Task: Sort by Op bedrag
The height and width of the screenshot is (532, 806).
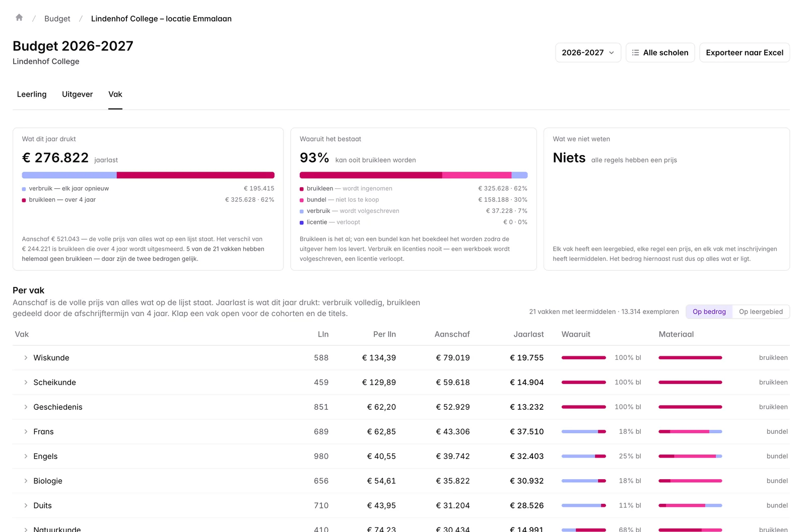Action: pyautogui.click(x=709, y=312)
